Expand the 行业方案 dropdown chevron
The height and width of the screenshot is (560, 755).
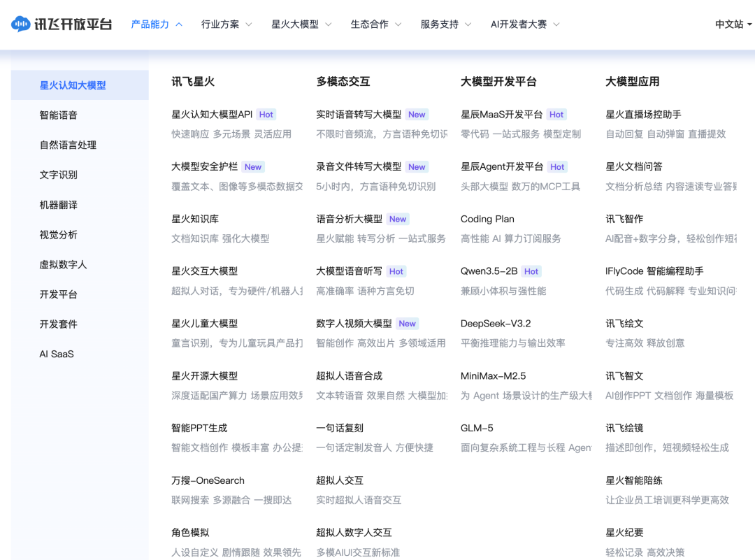[x=249, y=24]
